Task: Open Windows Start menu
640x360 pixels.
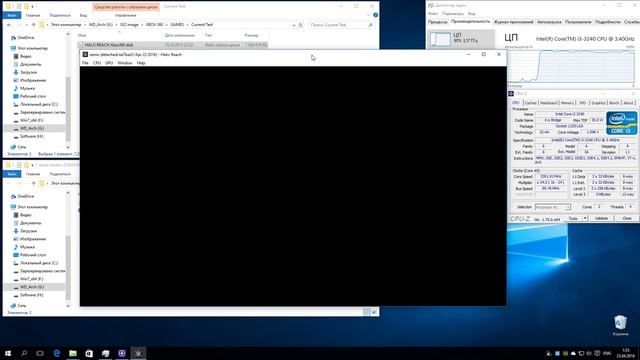Action: coord(8,353)
